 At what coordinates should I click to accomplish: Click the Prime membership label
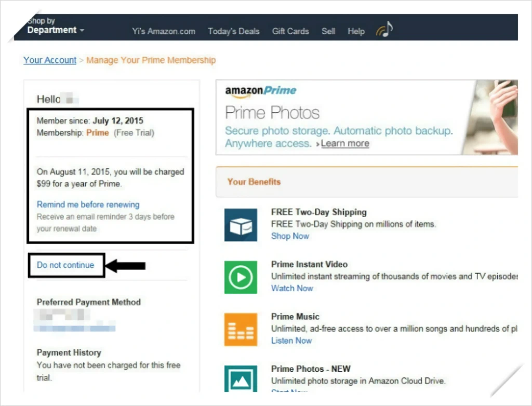pyautogui.click(x=98, y=132)
